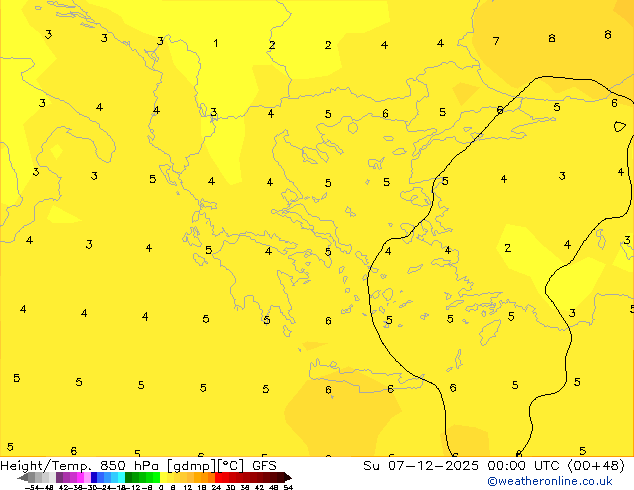Image resolution: width=634 pixels, height=490 pixels.
Task: Click the bright red swatch at 24 on the scale
Action: 218,477
